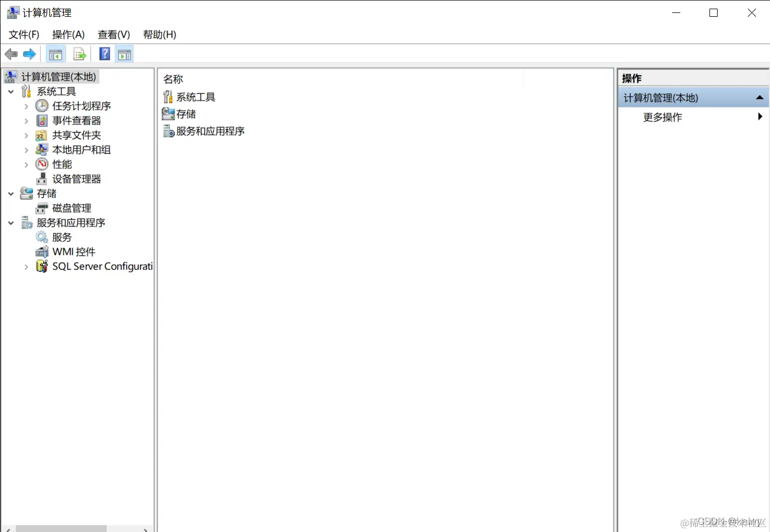Select 共享文件夹 in the tree

[77, 135]
